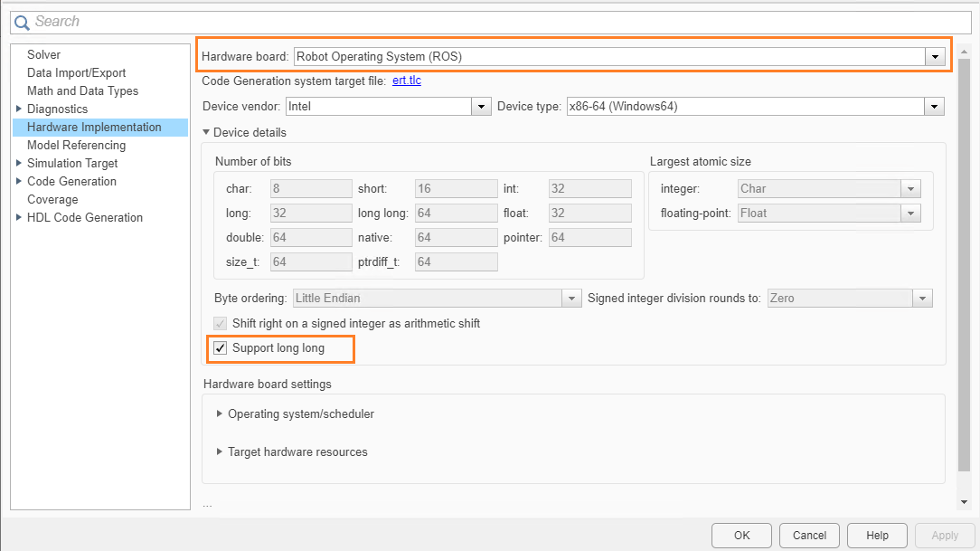
Task: Expand the HDL Code Generation arrow
Action: (19, 218)
